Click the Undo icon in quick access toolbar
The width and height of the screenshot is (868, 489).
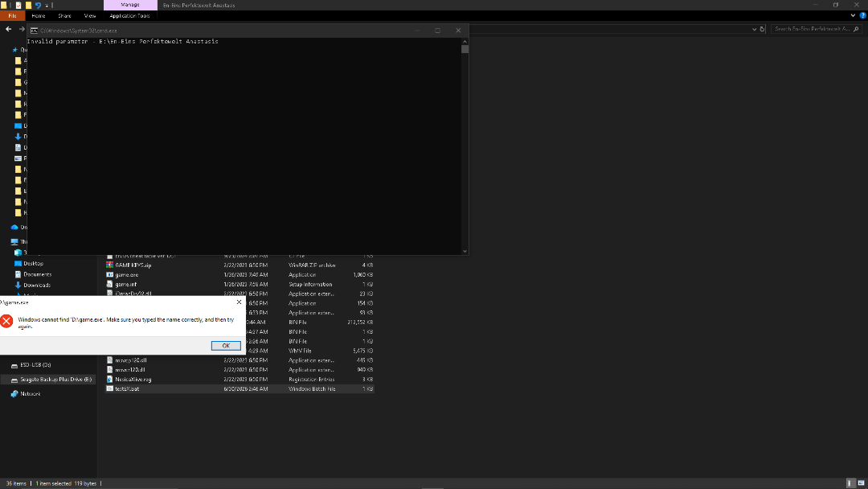click(38, 5)
